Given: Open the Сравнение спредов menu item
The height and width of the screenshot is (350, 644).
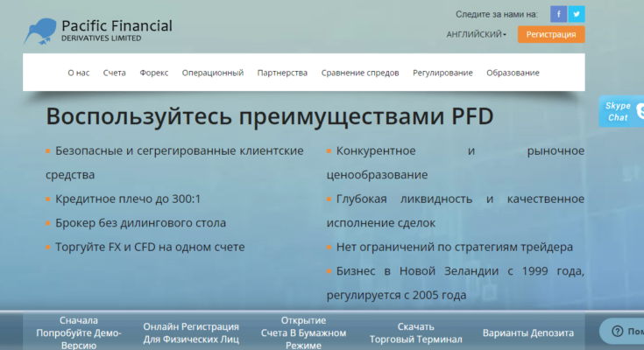Looking at the screenshot, I should [x=360, y=73].
